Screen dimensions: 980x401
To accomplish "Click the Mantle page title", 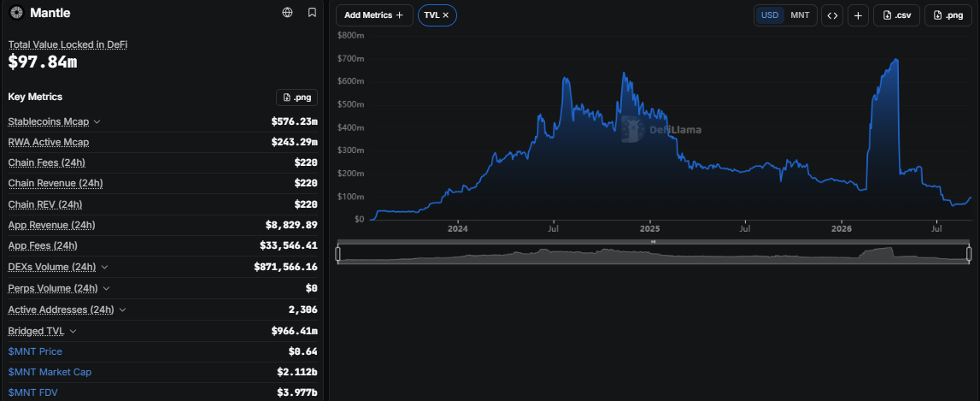I will 50,13.
